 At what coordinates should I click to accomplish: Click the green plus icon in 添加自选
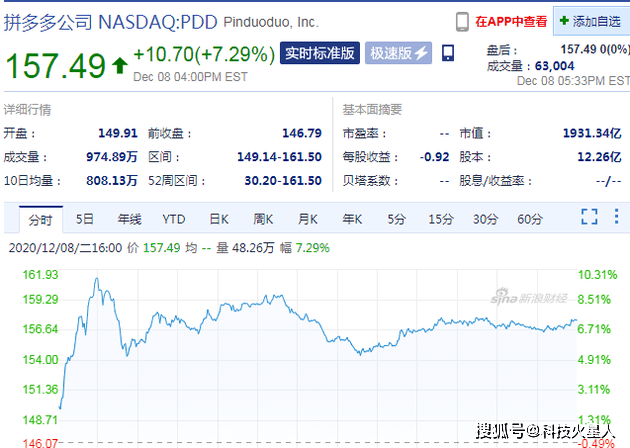click(x=564, y=20)
